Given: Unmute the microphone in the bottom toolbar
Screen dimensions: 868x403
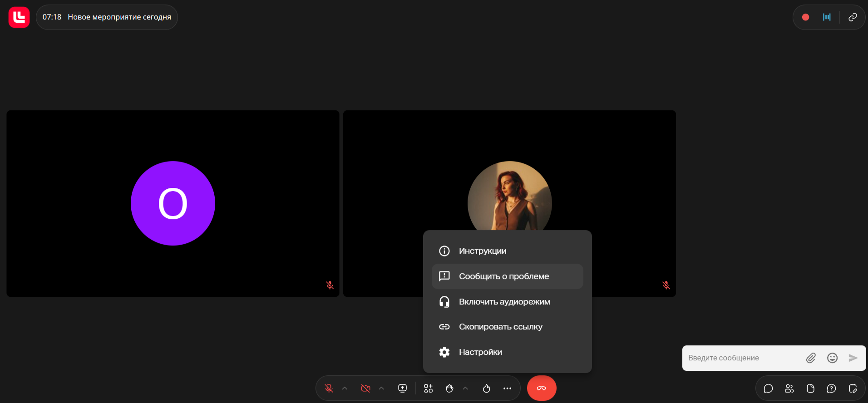Looking at the screenshot, I should pos(329,388).
